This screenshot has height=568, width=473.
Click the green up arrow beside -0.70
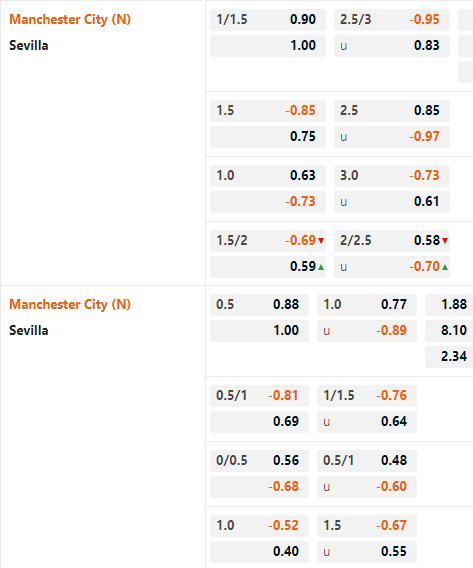(445, 267)
